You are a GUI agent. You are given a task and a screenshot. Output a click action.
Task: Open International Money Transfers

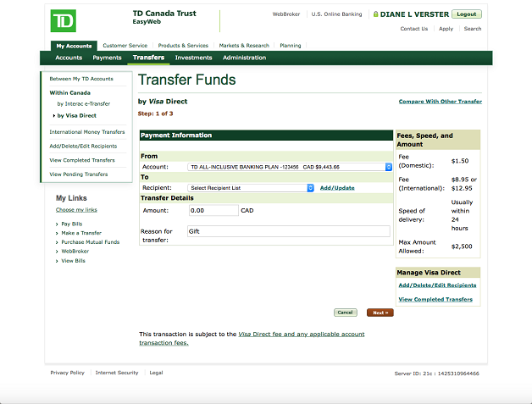[87, 132]
